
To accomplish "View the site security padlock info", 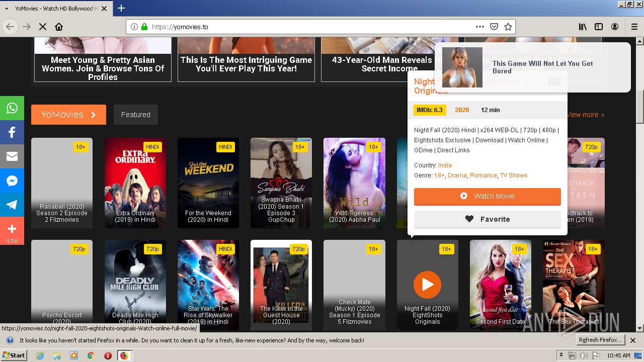I will [x=144, y=27].
